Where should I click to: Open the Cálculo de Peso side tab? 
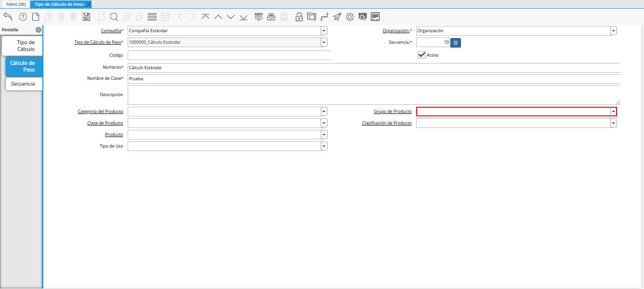point(24,66)
